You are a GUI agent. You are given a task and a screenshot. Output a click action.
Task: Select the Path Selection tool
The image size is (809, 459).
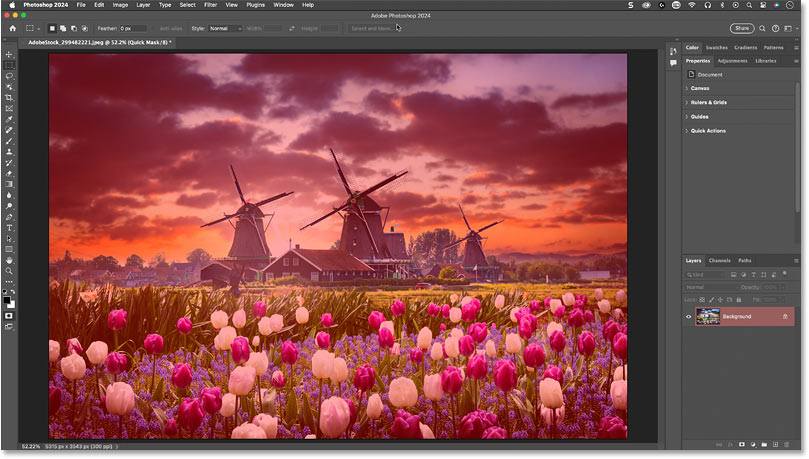click(x=9, y=238)
